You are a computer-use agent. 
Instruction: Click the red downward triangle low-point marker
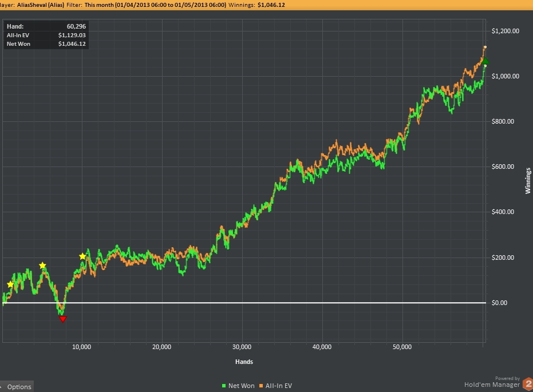click(63, 319)
